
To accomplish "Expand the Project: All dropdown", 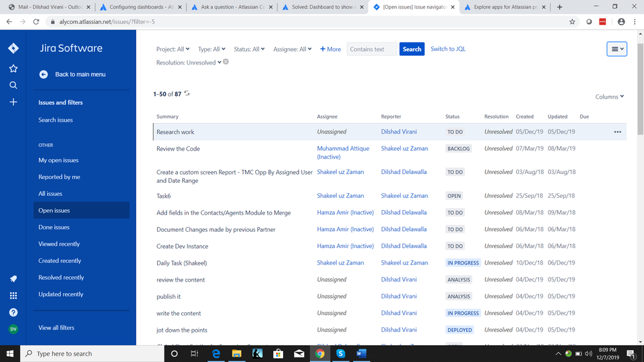I will [x=173, y=49].
